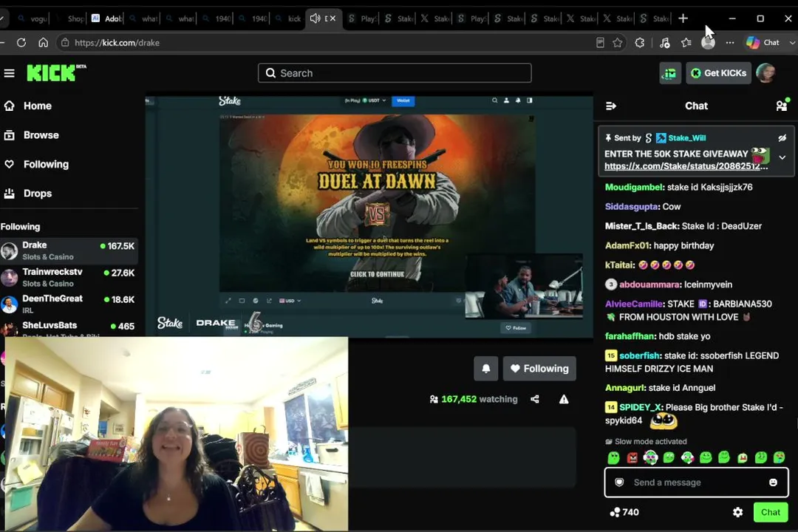The width and height of the screenshot is (798, 532).
Task: Enable stream notifications bell
Action: pyautogui.click(x=486, y=369)
